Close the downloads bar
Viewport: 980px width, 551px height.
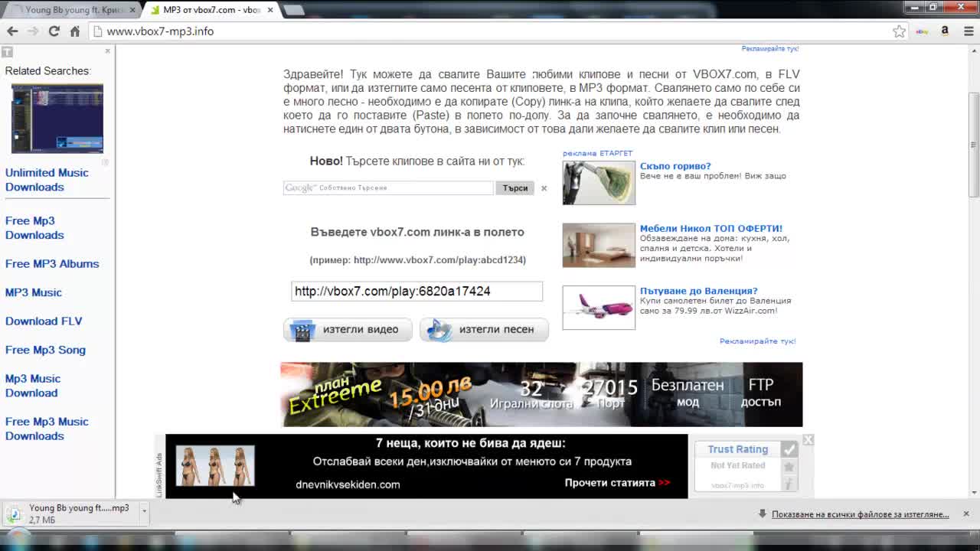coord(966,514)
